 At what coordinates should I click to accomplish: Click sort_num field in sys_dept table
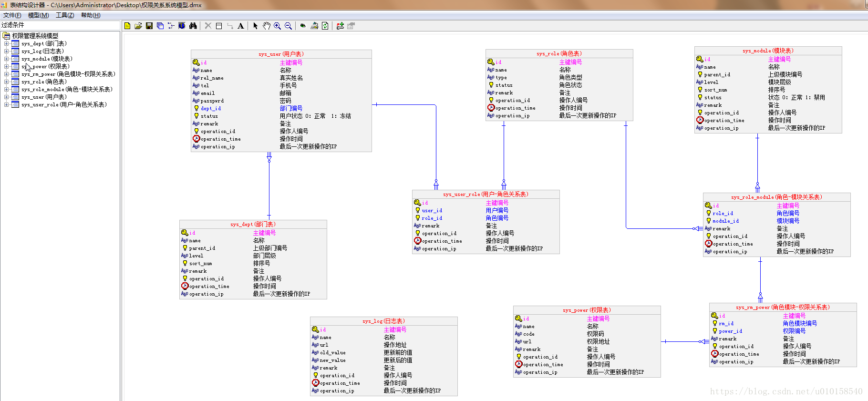(201, 263)
